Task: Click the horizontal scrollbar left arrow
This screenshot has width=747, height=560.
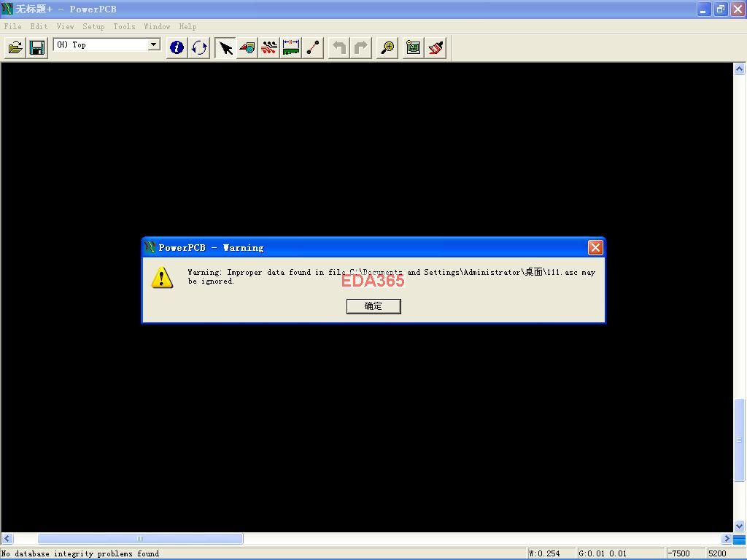Action: coord(7,539)
